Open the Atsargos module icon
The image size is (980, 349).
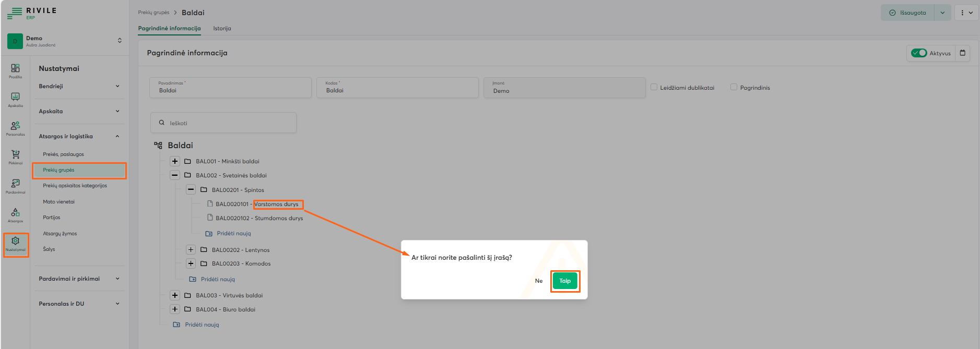coord(15,214)
